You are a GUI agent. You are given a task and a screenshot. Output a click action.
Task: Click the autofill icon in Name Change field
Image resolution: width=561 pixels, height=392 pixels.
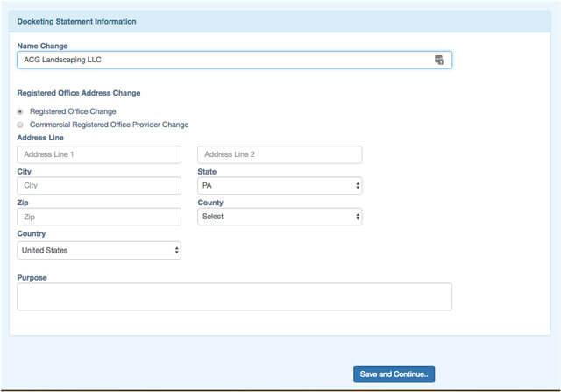pos(439,60)
